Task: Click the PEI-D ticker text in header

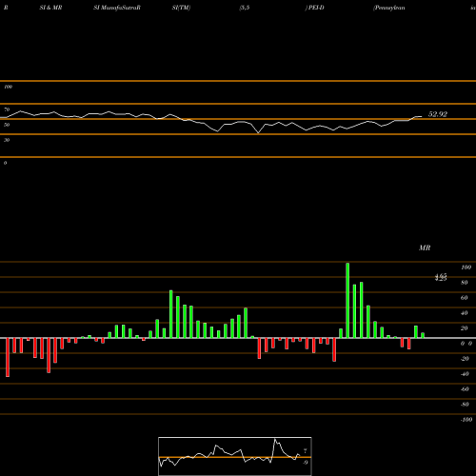Action: (x=316, y=8)
